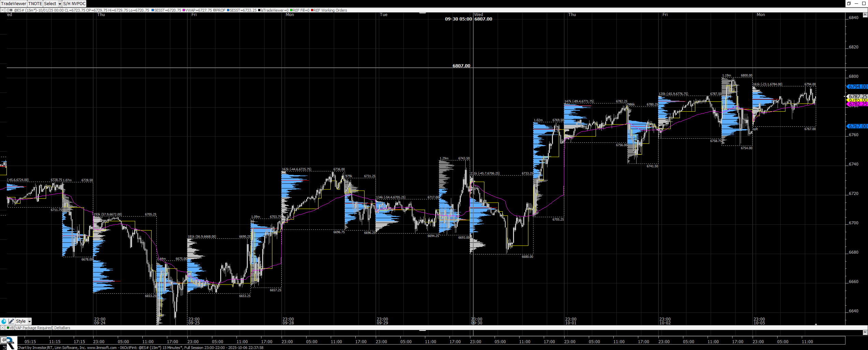Click the TNOTE toolbar button

[35, 4]
